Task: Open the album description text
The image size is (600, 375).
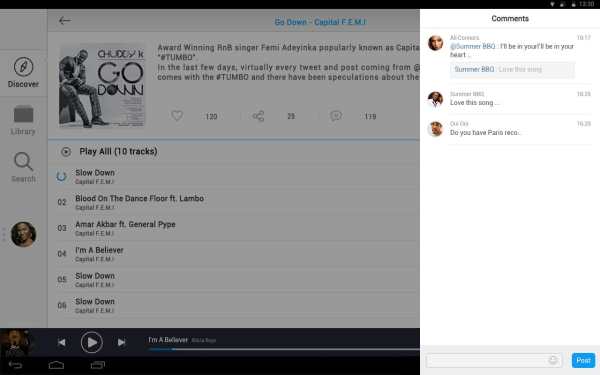Action: click(x=289, y=62)
